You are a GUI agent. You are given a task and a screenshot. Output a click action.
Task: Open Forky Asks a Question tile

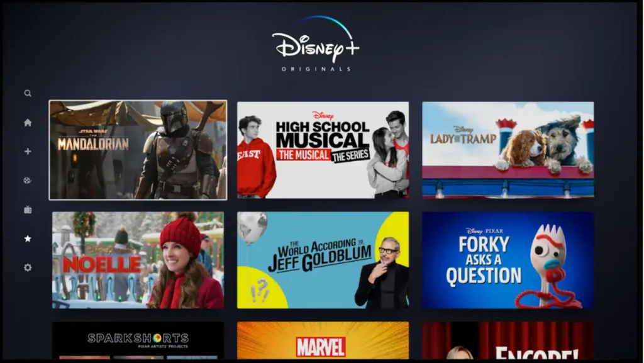pos(508,260)
